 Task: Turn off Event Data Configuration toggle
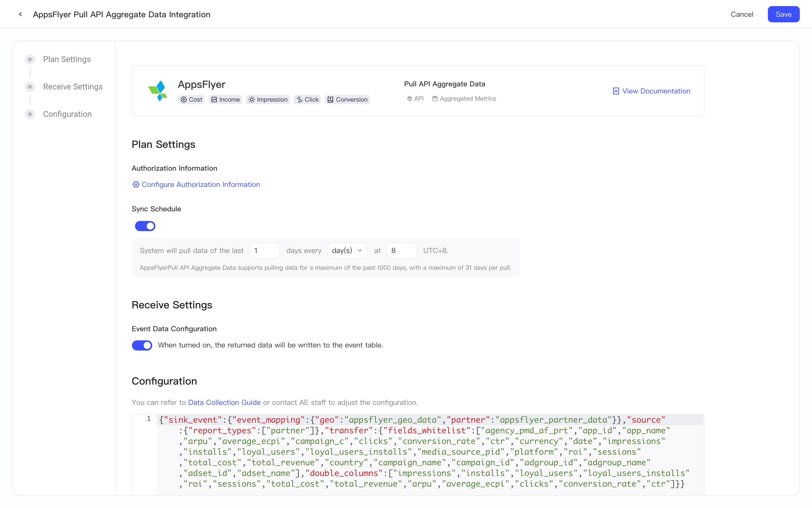tap(142, 345)
